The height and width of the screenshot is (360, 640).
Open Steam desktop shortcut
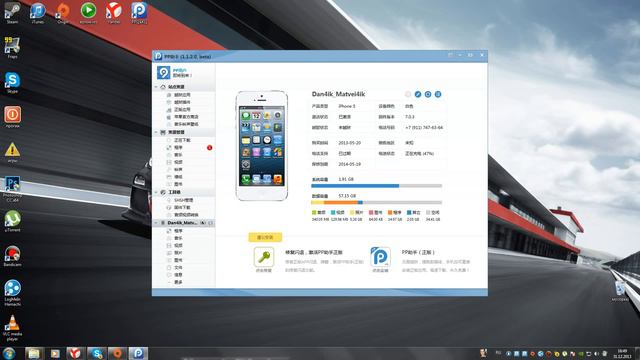point(12,12)
